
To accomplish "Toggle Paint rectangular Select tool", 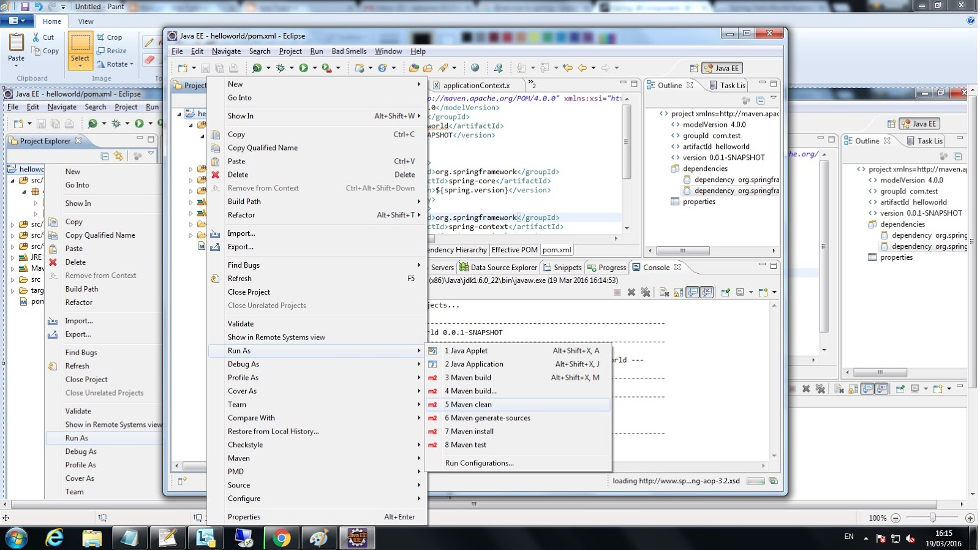I will click(x=80, y=51).
